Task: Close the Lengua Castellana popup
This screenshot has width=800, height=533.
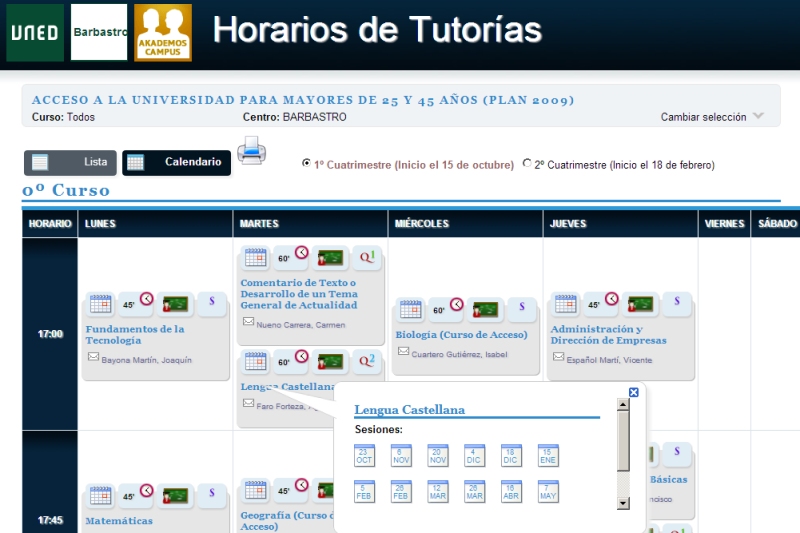Action: click(x=633, y=393)
